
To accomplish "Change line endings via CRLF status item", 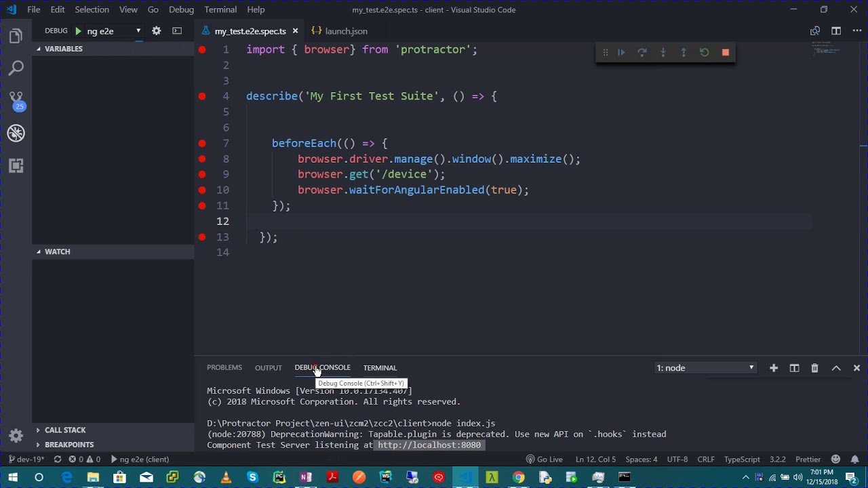I will pyautogui.click(x=706, y=460).
